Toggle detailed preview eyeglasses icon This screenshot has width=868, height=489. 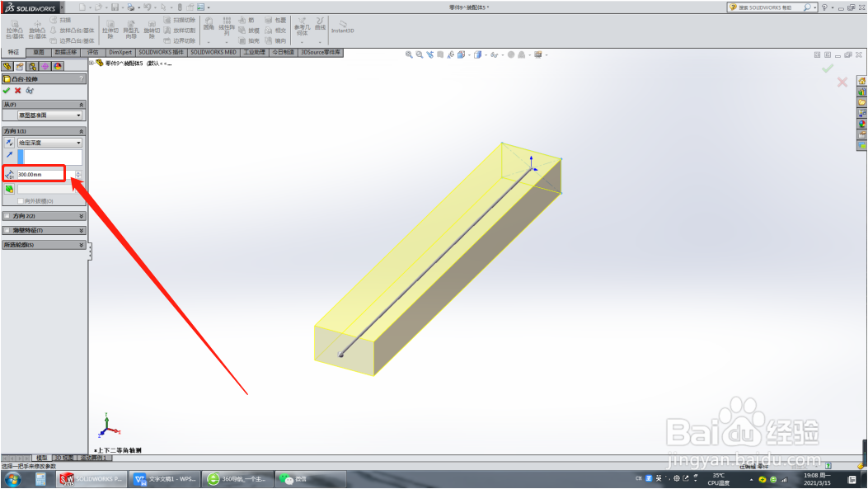click(30, 91)
